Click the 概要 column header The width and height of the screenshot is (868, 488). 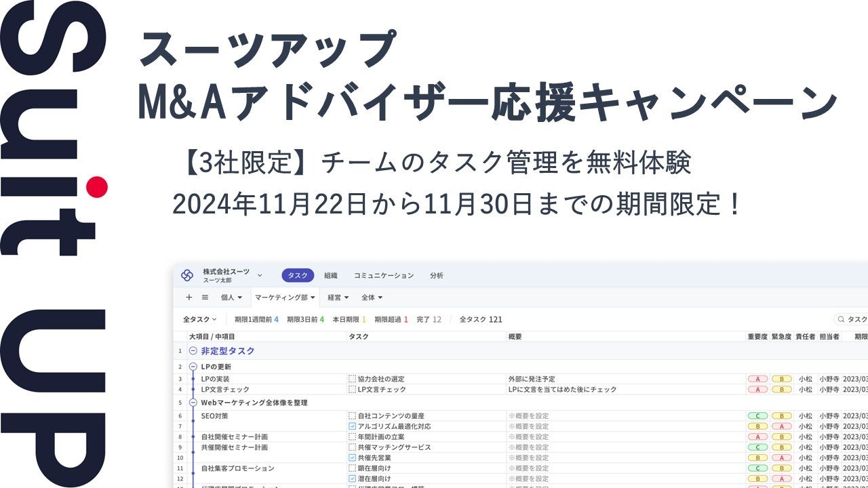click(515, 336)
